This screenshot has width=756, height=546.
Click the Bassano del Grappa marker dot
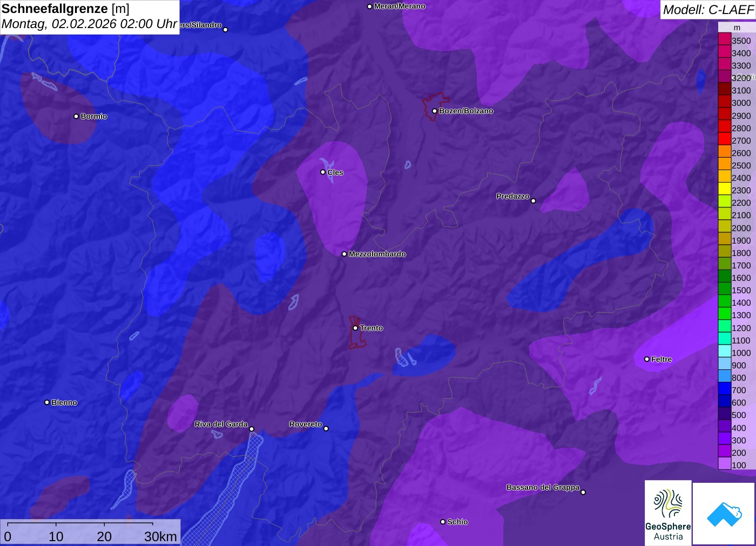click(x=583, y=492)
